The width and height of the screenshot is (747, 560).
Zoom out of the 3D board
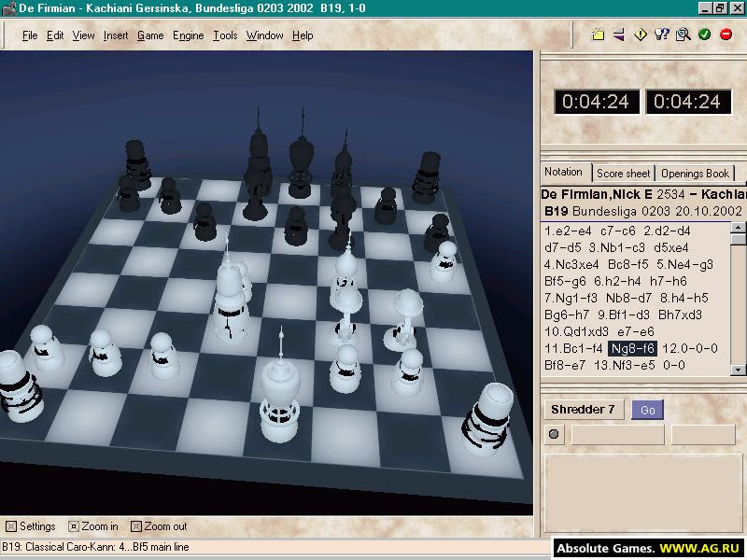coord(159,526)
